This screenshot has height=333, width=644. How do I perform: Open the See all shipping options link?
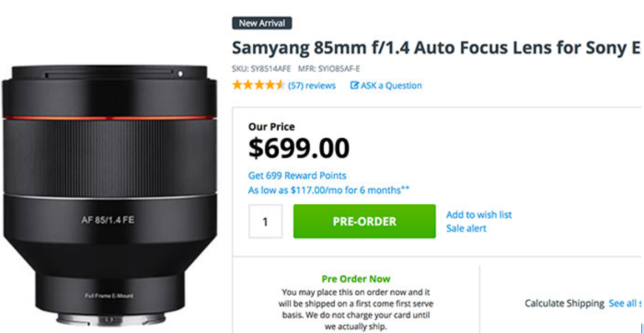pos(625,304)
